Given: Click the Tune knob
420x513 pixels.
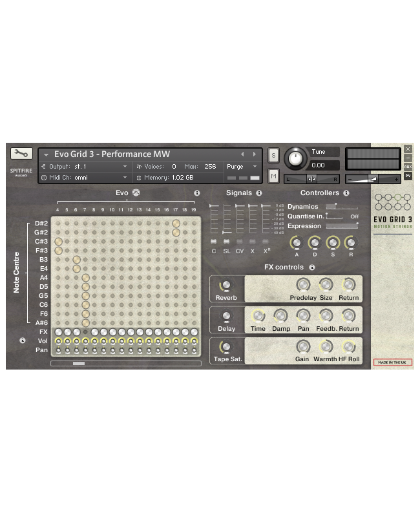Looking at the screenshot, I should click(x=295, y=158).
